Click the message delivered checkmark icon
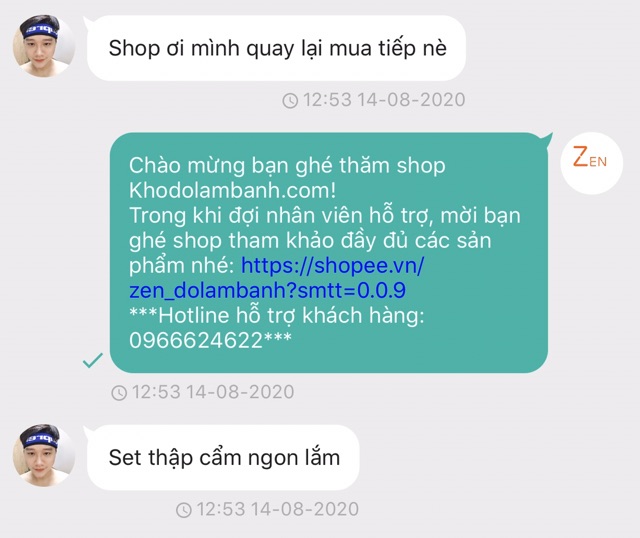 coord(93,360)
